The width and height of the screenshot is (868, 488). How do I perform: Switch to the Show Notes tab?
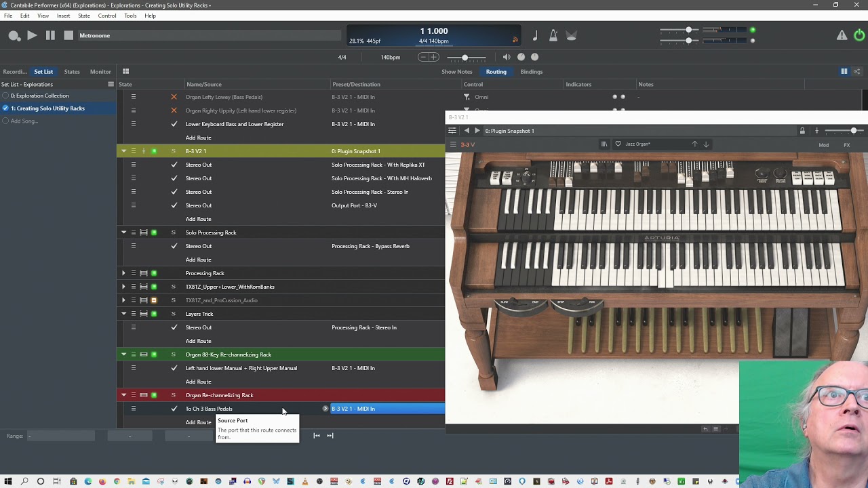tap(457, 71)
